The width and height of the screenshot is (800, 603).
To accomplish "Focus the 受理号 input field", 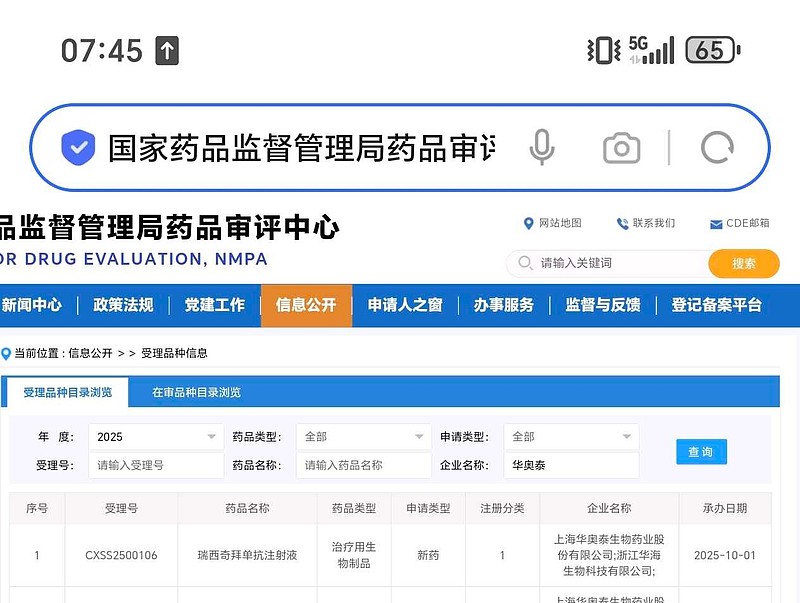I will click(x=156, y=465).
